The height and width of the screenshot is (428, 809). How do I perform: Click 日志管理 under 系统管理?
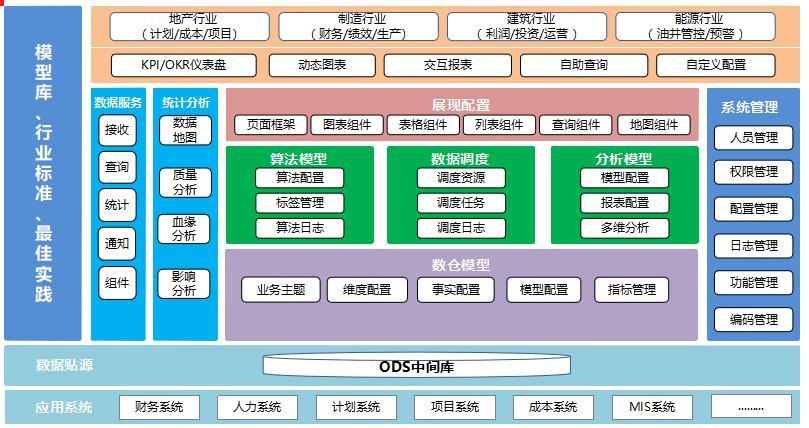point(753,246)
